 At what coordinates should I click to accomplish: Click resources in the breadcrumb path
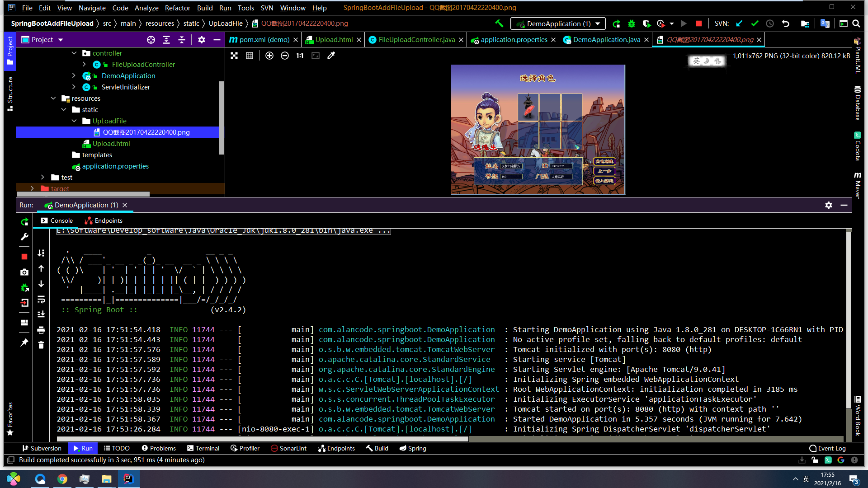tap(160, 23)
